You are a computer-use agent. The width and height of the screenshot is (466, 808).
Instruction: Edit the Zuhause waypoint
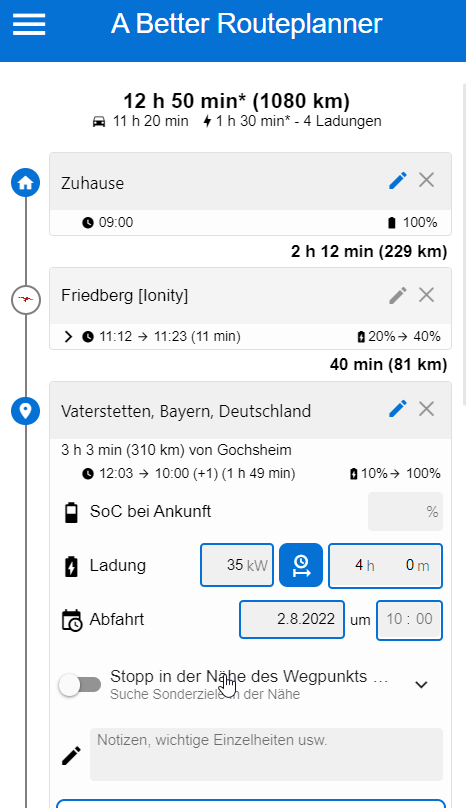pyautogui.click(x=397, y=181)
